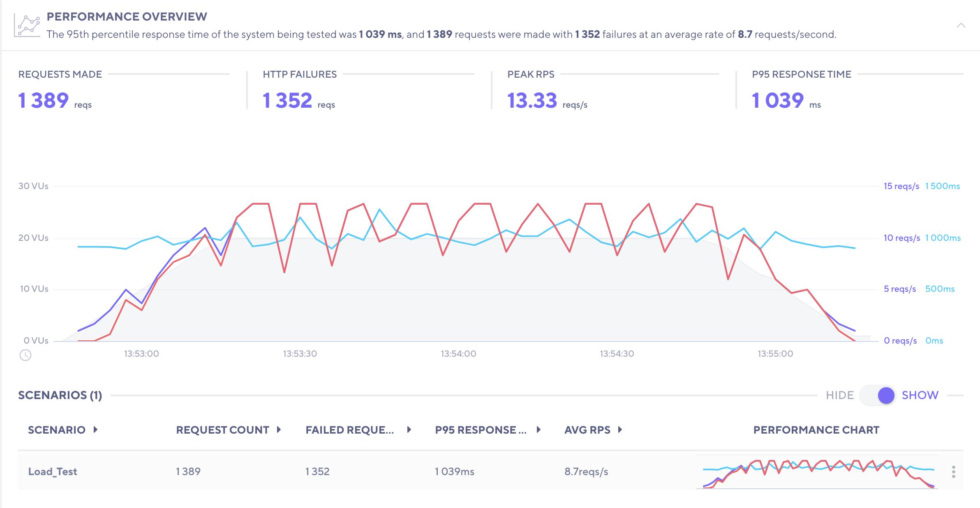This screenshot has height=508, width=980.
Task: Sort by SCENARIO column arrow
Action: pos(95,430)
